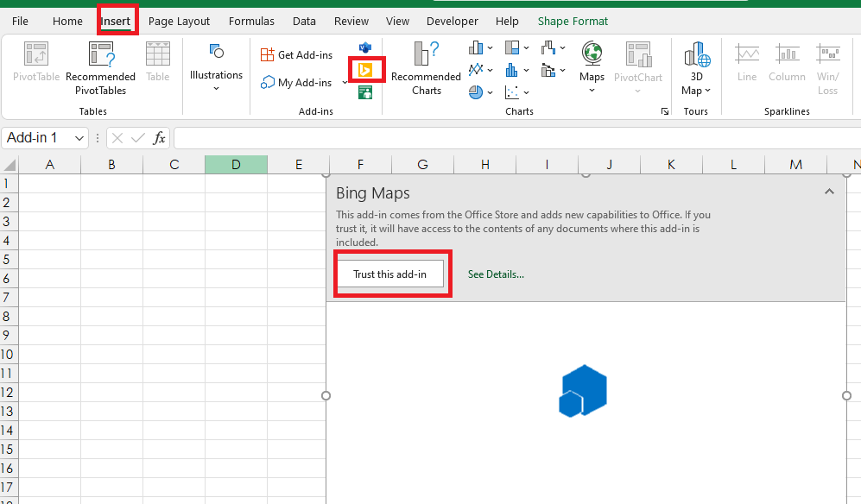
Task: Open the Help tab
Action: [x=507, y=21]
